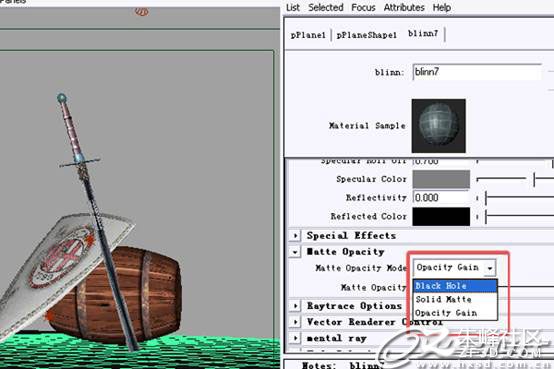Open the List menu
Viewport: 554px width, 369px height.
pyautogui.click(x=293, y=7)
